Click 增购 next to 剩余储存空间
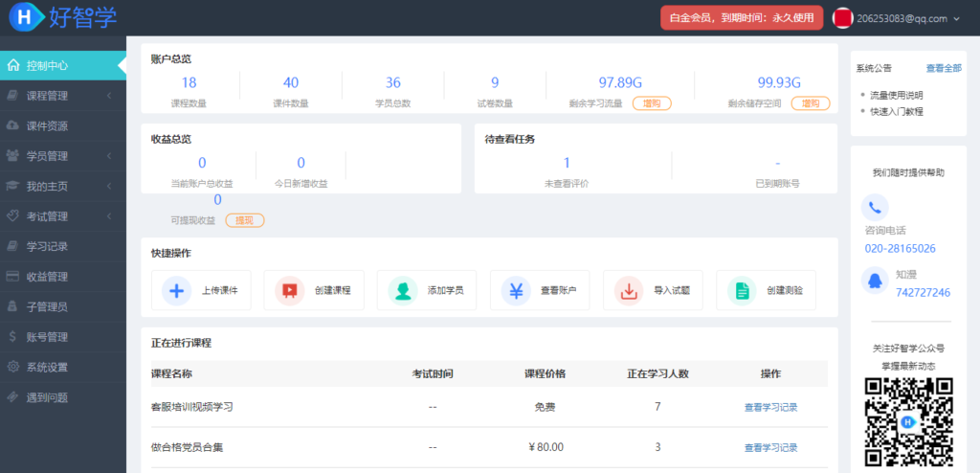 811,103
